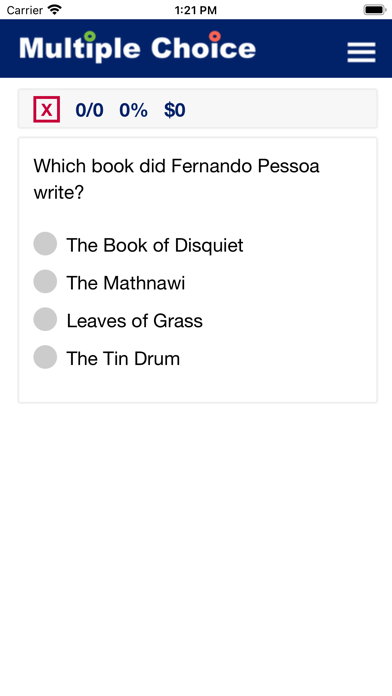Click the red X reset box

point(47,109)
